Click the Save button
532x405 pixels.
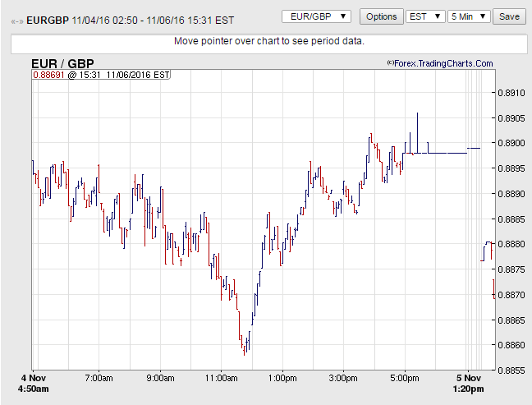[x=509, y=16]
